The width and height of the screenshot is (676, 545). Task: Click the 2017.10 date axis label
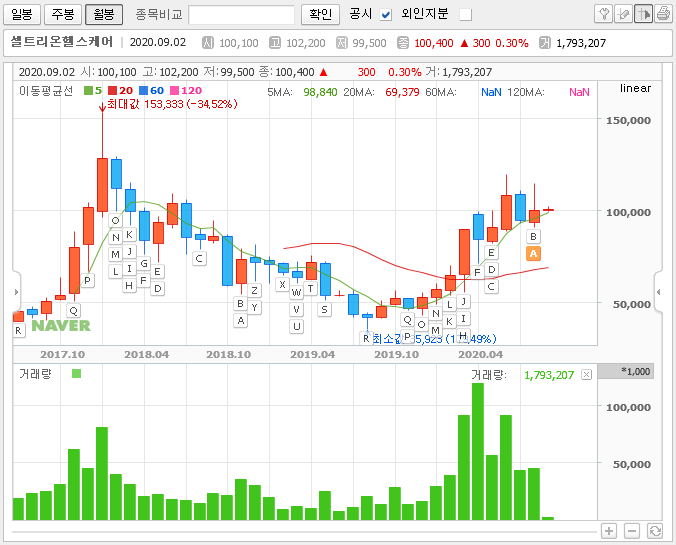point(63,354)
